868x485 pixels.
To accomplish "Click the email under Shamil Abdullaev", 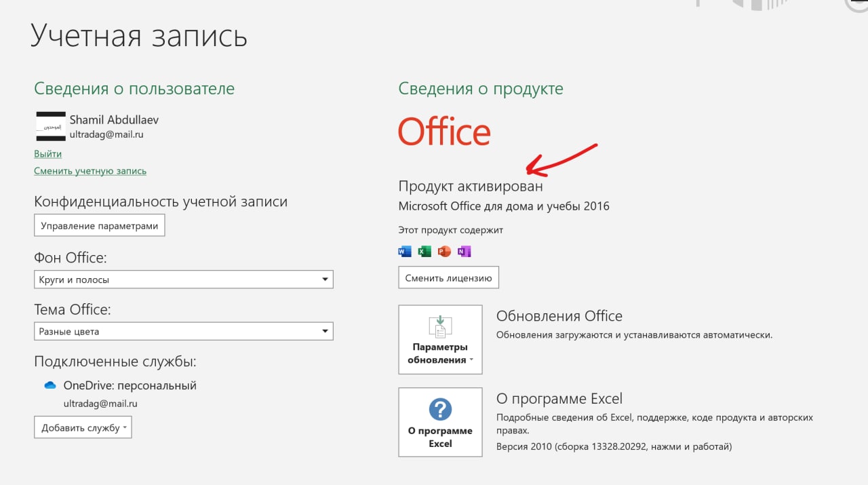I will click(x=106, y=134).
